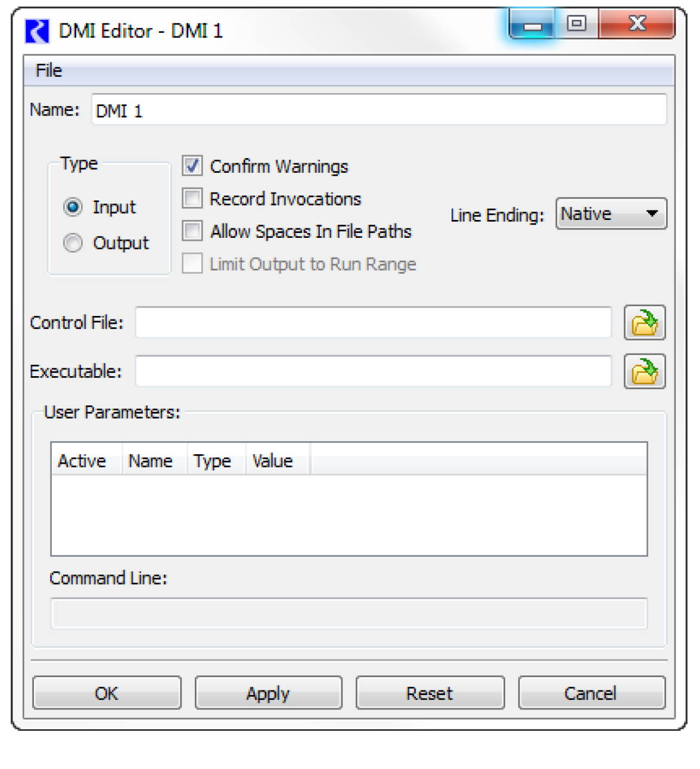
Task: Click the Control File browse folder icon
Action: (x=644, y=323)
